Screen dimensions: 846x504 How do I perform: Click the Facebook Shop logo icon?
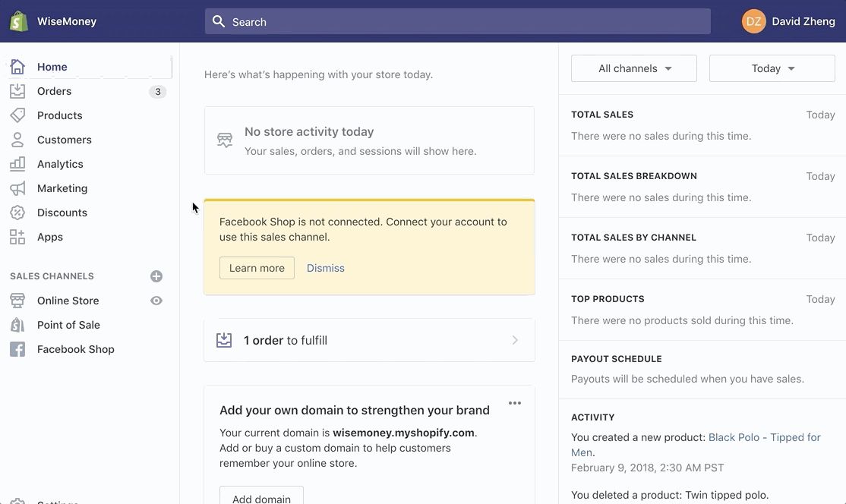point(17,349)
